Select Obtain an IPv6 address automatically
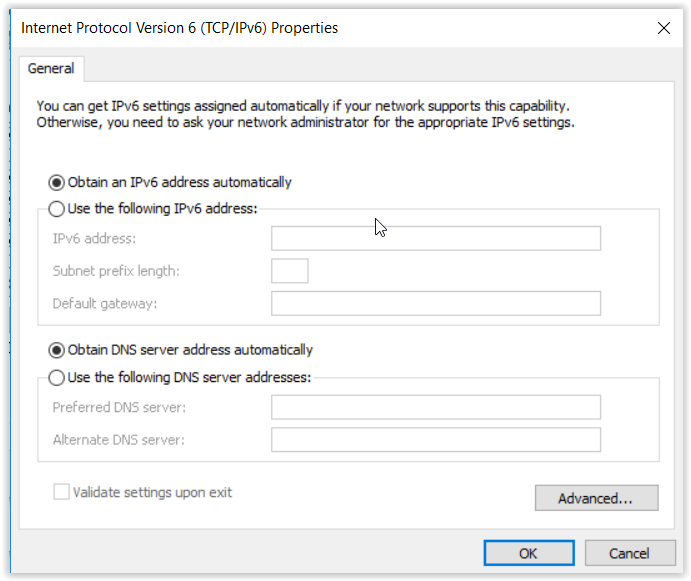The height and width of the screenshot is (581, 691). [x=57, y=183]
